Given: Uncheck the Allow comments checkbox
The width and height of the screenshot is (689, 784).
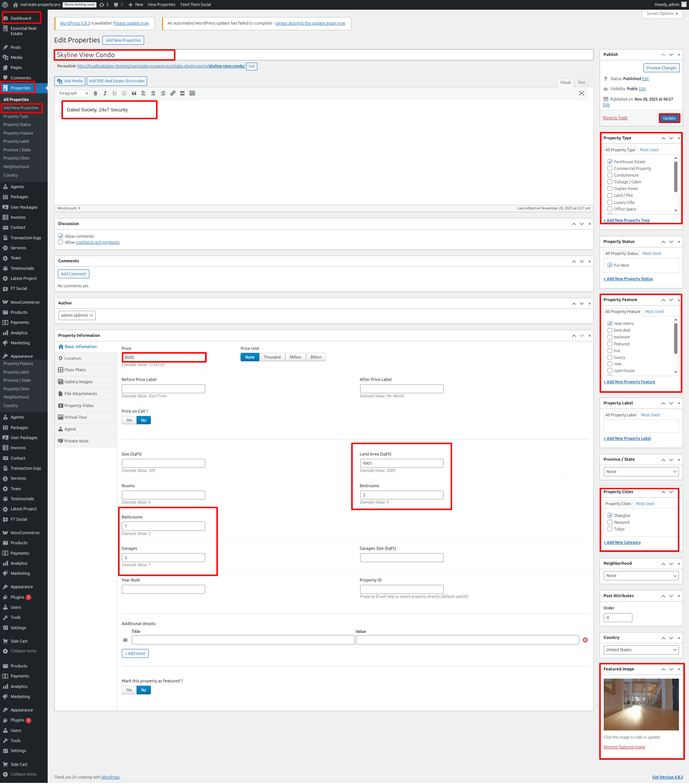Looking at the screenshot, I should tap(61, 236).
